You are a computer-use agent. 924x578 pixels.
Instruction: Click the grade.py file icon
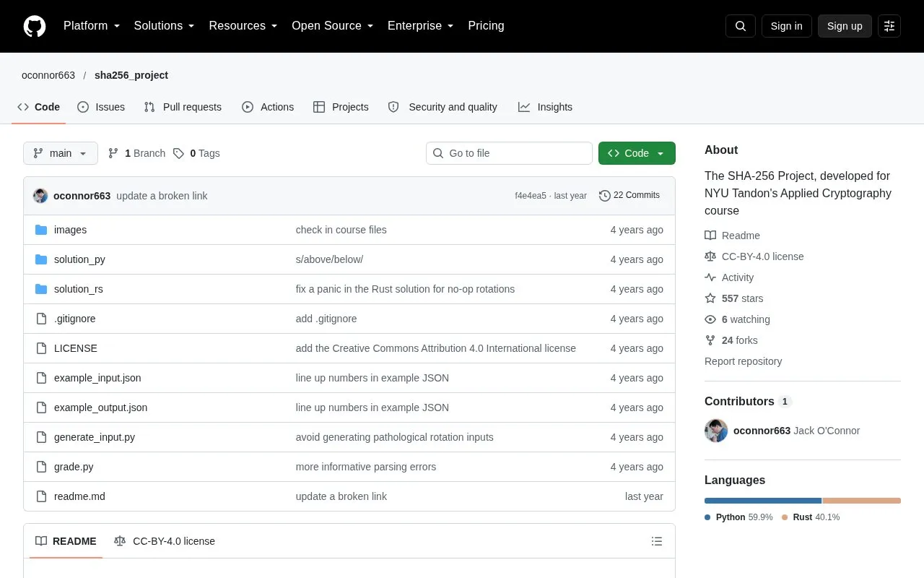[41, 467]
